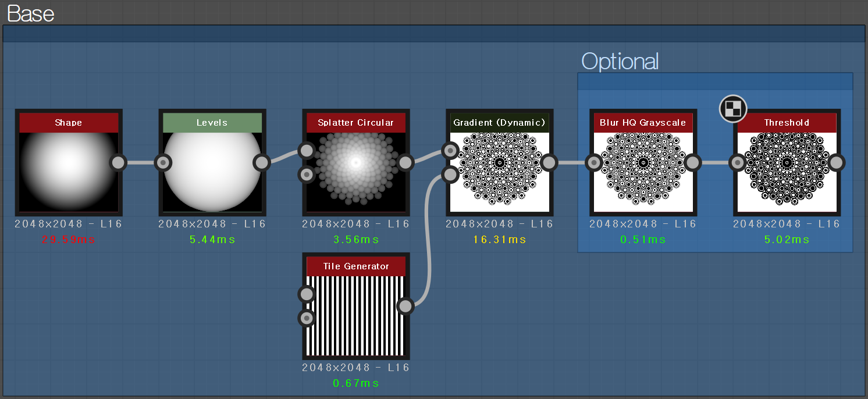The width and height of the screenshot is (868, 399).
Task: Click the Blur HQ Grayscale input connector
Action: coord(594,163)
